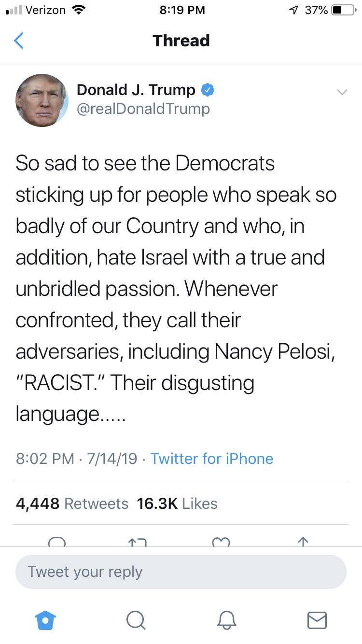Open the Notifications bell tab
362x644 pixels.
[226, 619]
